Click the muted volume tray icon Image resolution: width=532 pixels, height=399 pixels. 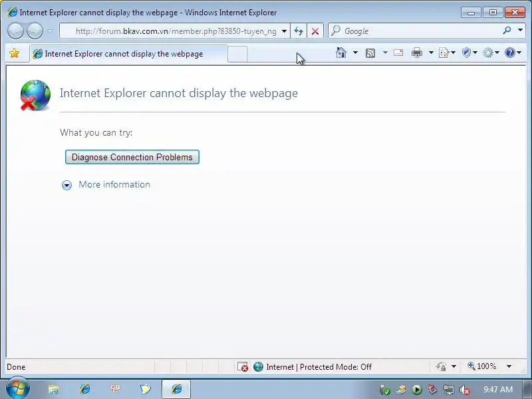tap(464, 390)
